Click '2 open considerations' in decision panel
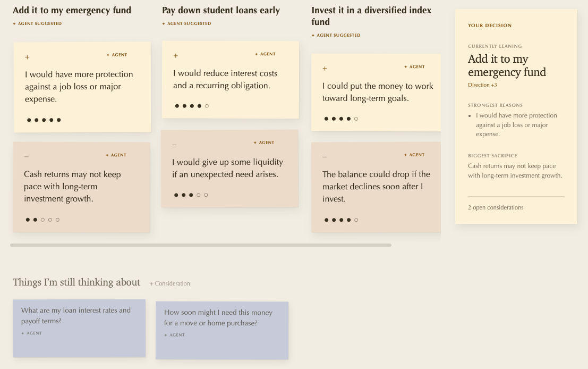588x369 pixels. tap(496, 207)
